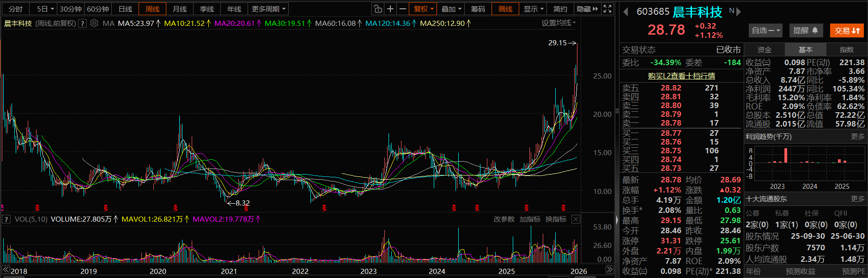Toggle the 画线 drawing mode
Screen dimensions: 868x278
[505, 9]
